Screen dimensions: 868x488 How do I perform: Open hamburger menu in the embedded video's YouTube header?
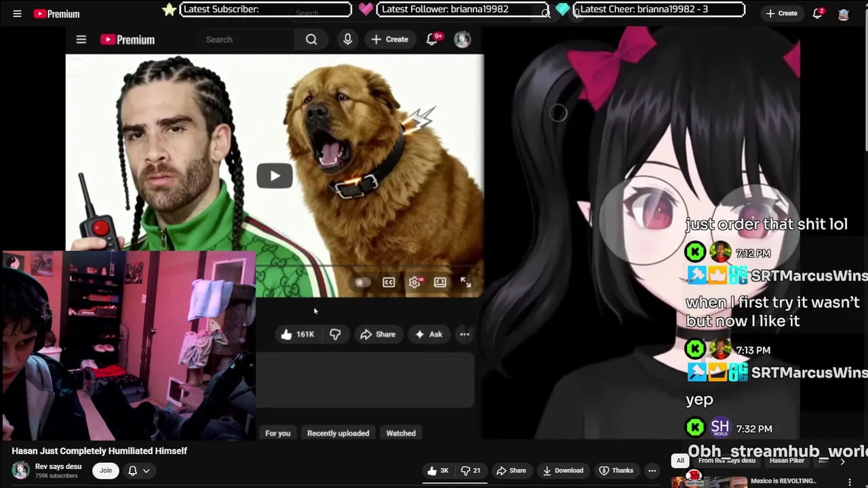coord(81,39)
